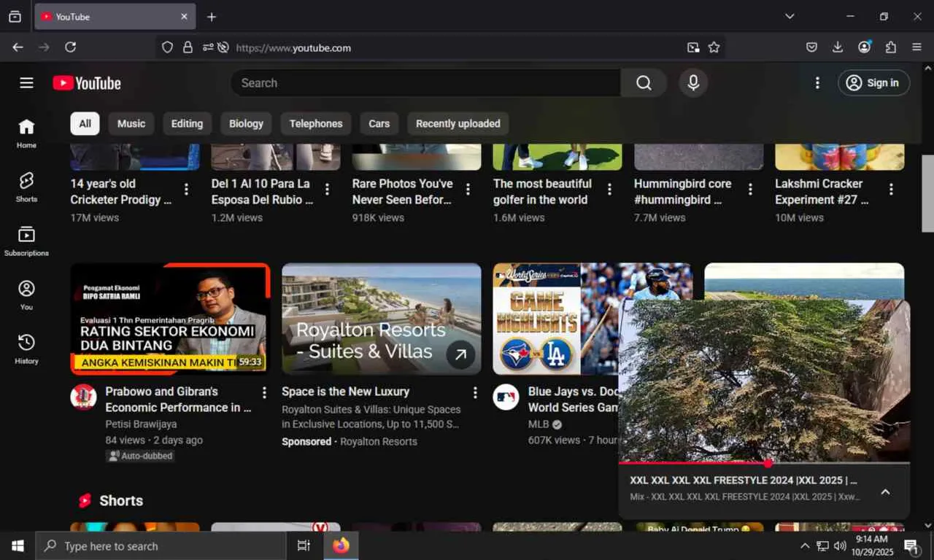Open Firefox account icon
Image resolution: width=934 pixels, height=560 pixels.
[865, 47]
